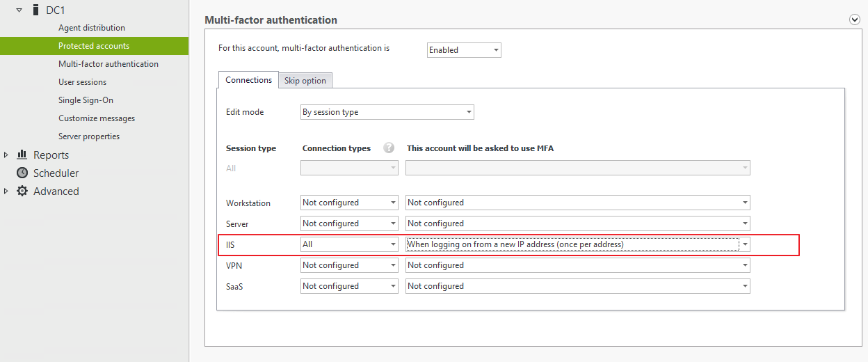The image size is (868, 362).
Task: Open the VPN connection types dropdown
Action: click(x=349, y=265)
